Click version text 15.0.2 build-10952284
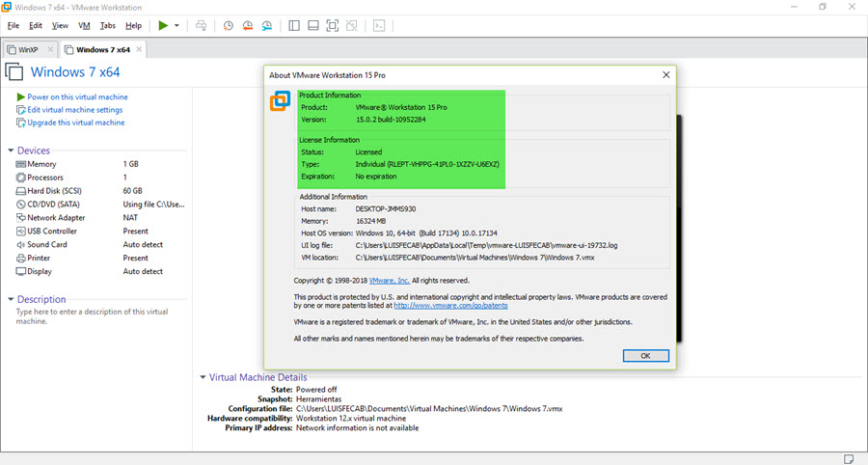Image resolution: width=868 pixels, height=465 pixels. [391, 120]
